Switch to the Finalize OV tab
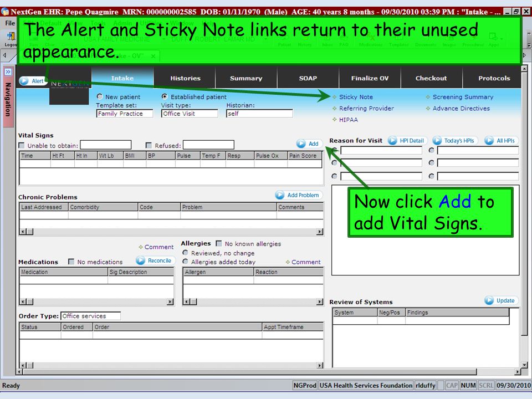 pyautogui.click(x=370, y=78)
